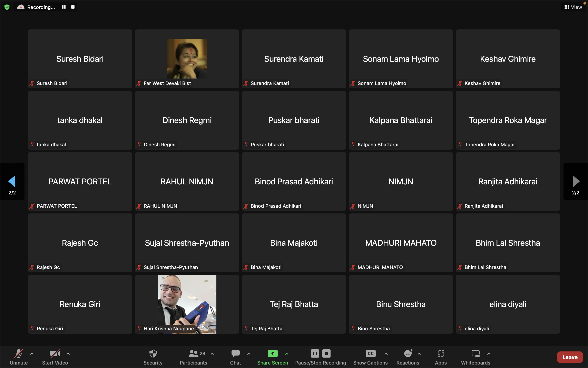This screenshot has height=368, width=588.
Task: Start Video camera toggle
Action: click(x=55, y=357)
